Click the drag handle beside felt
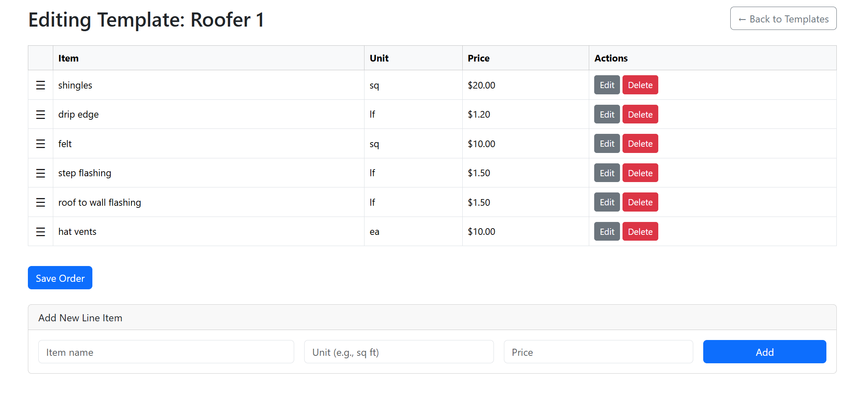This screenshot has width=868, height=409. (x=40, y=144)
